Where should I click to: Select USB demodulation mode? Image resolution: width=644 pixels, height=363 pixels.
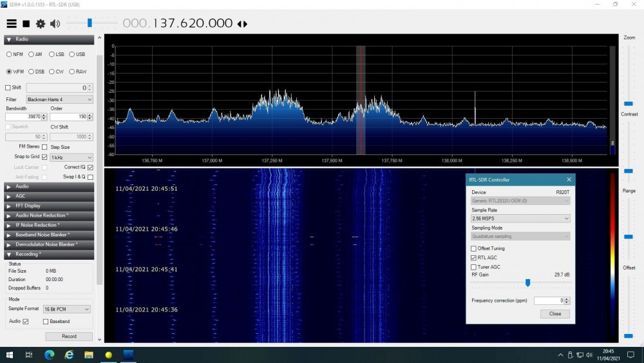tap(77, 54)
